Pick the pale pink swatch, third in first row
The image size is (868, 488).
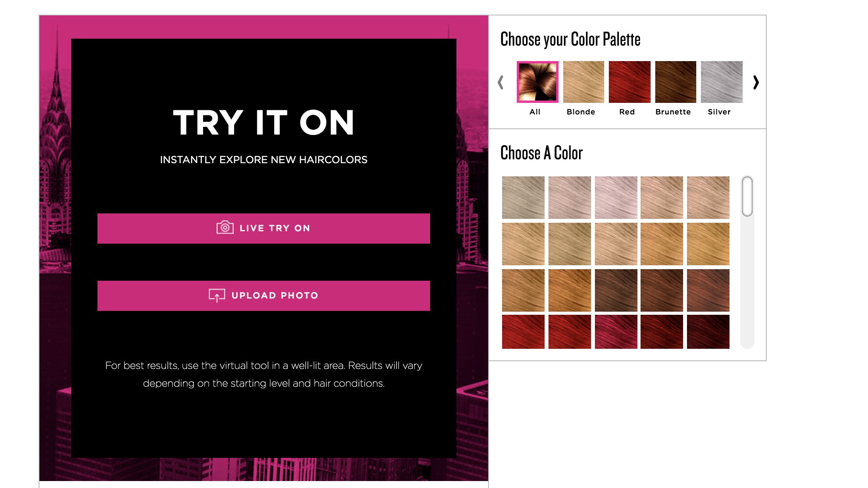(x=616, y=198)
